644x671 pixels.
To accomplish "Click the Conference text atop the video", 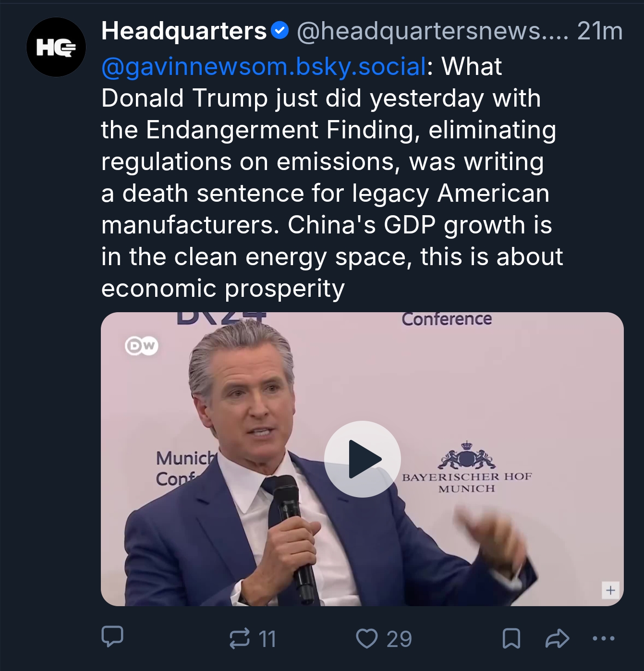I will tap(447, 319).
